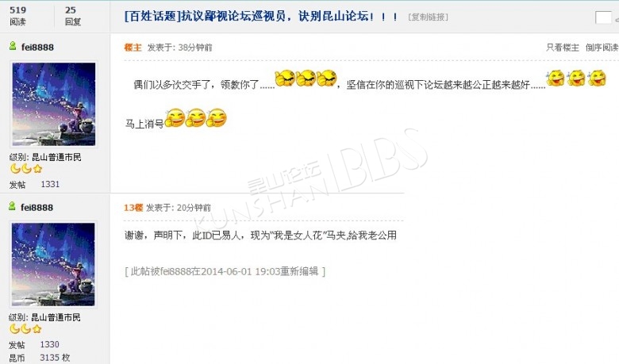Click the 楼主 label on first post
This screenshot has height=364, width=619.
click(x=133, y=48)
